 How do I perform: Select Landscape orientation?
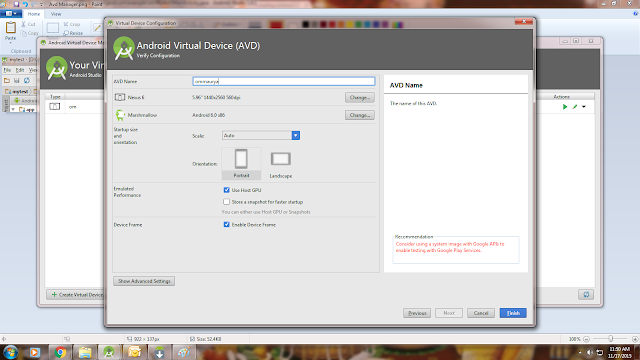click(x=281, y=164)
